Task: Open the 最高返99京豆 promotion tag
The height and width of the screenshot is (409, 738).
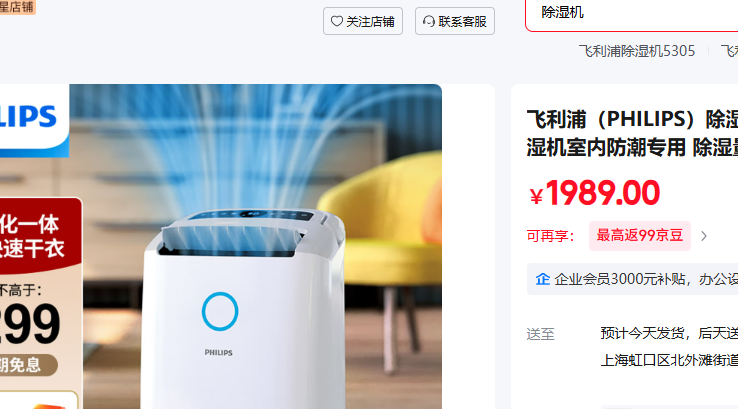Action: pyautogui.click(x=640, y=235)
